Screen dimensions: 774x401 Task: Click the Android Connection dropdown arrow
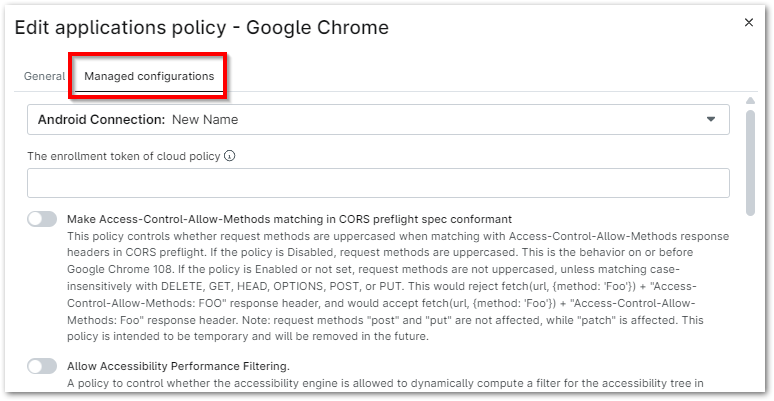711,120
